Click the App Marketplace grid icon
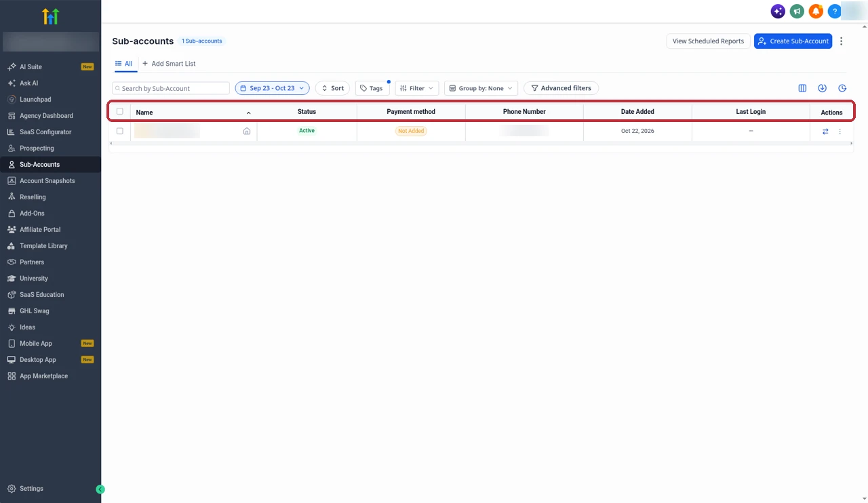 tap(12, 376)
